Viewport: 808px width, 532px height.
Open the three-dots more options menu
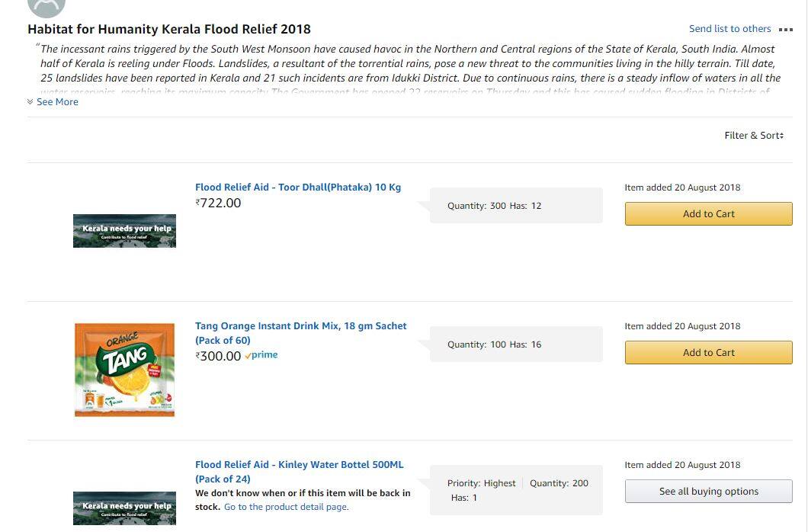(x=786, y=30)
